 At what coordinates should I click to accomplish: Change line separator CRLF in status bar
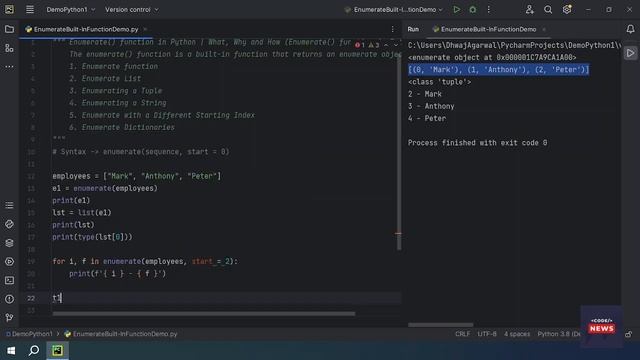click(462, 334)
